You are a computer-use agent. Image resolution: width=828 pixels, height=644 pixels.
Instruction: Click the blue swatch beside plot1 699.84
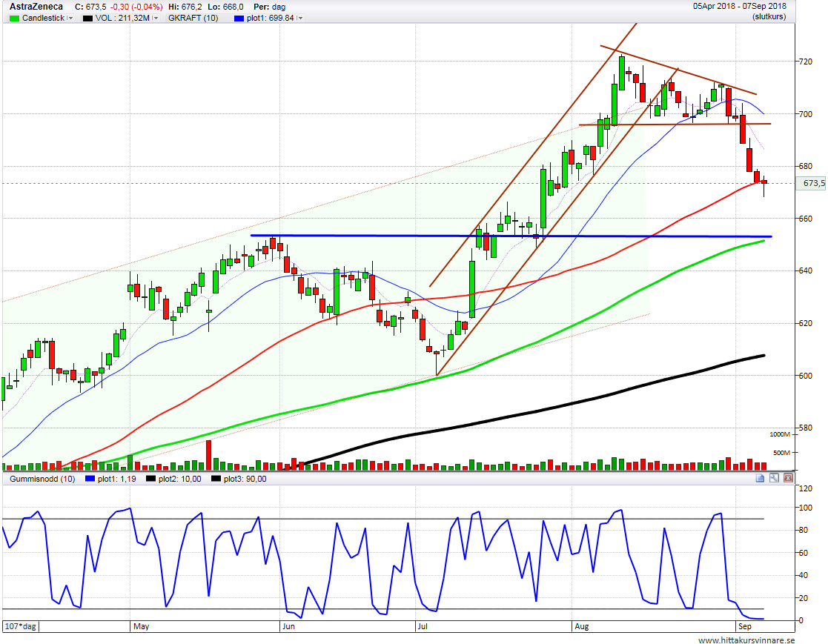pos(239,18)
